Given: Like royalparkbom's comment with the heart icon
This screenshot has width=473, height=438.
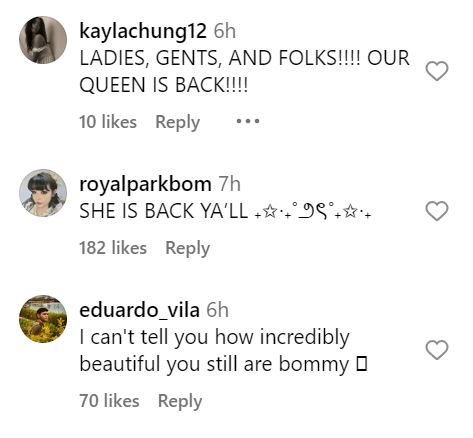Looking at the screenshot, I should pos(437,211).
